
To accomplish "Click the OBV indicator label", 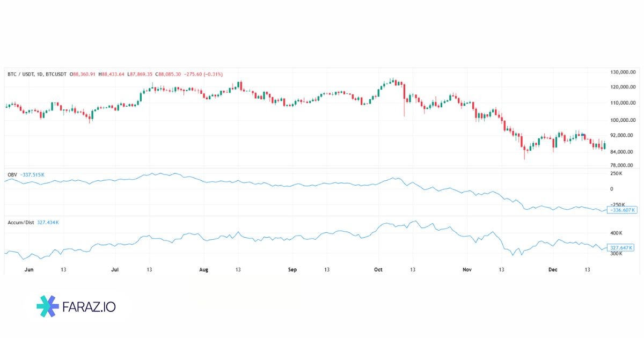I will tap(12, 174).
